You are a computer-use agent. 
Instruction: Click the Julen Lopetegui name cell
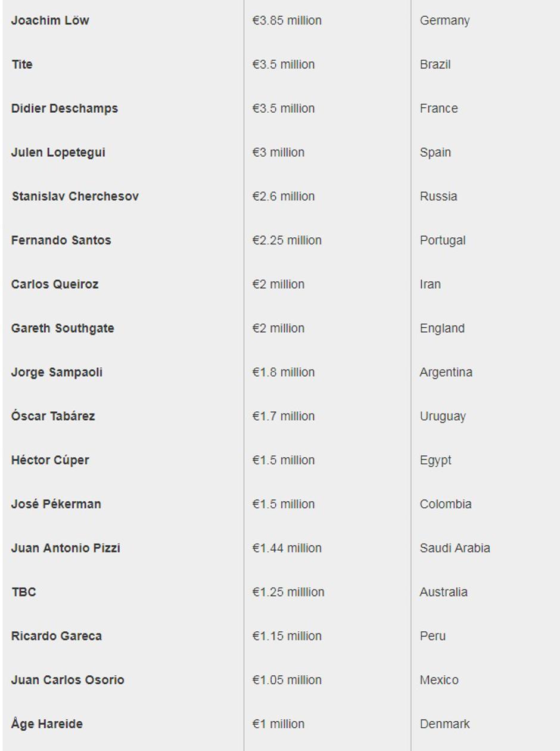58,153
